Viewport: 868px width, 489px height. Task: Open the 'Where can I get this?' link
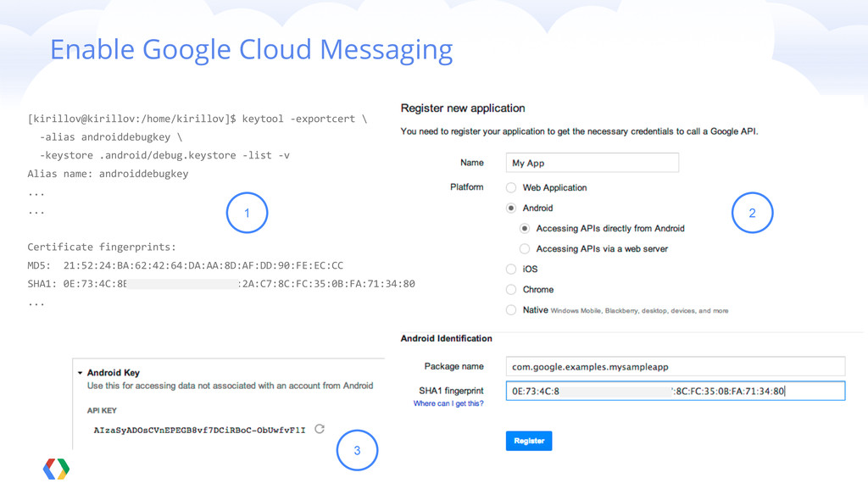tap(448, 403)
